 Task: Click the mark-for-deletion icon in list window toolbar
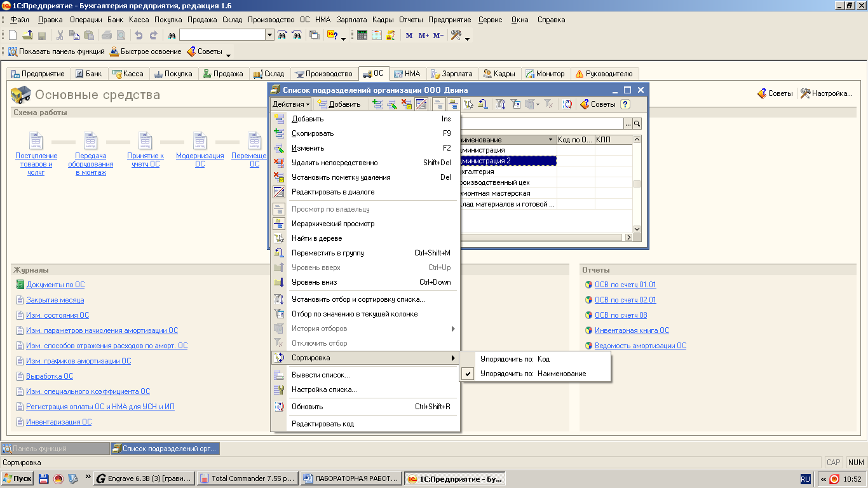coord(407,104)
